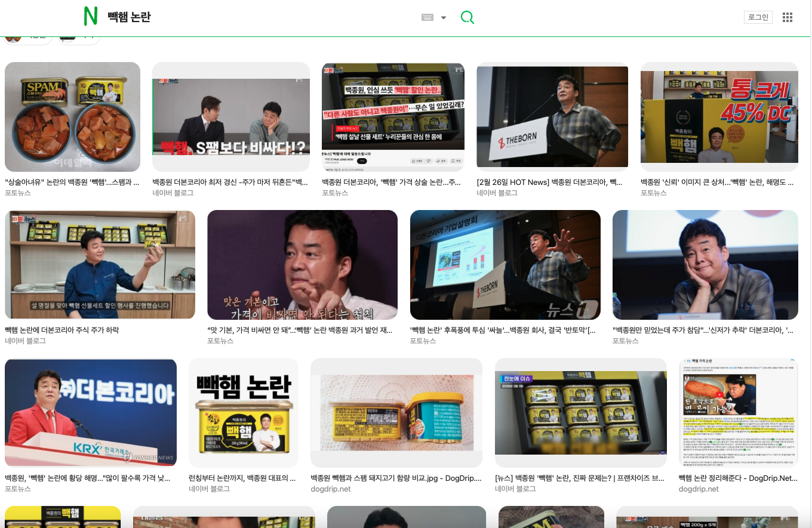The height and width of the screenshot is (528, 812).
Task: Open thumbnail showing 통크게 45% DC
Action: pos(719,117)
